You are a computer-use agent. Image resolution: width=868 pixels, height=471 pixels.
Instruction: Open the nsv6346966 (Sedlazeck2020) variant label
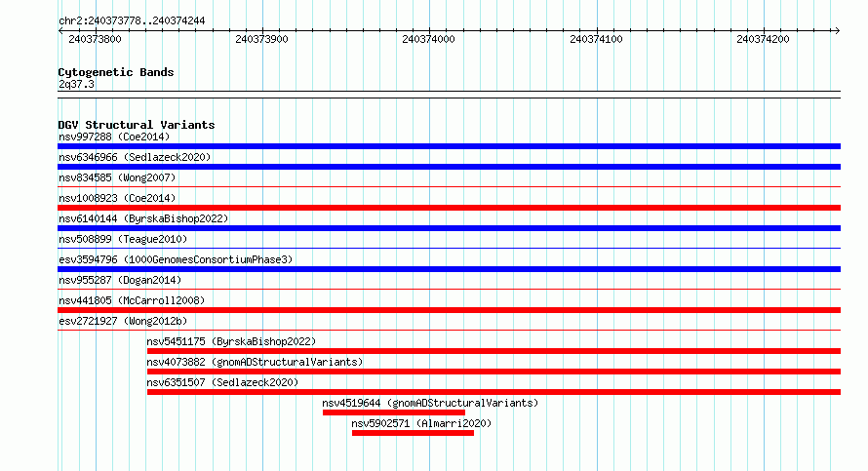pos(135,157)
